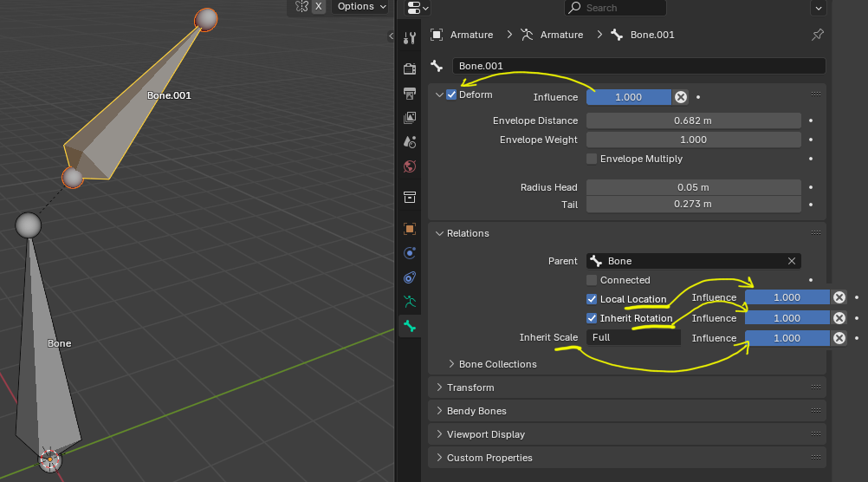
Task: Open the Output properties tab
Action: (410, 93)
